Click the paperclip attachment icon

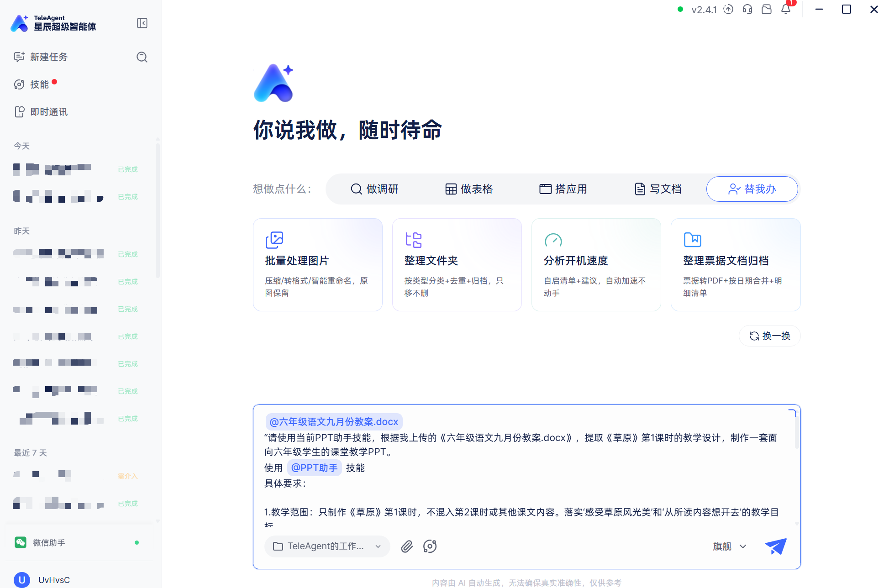(407, 546)
